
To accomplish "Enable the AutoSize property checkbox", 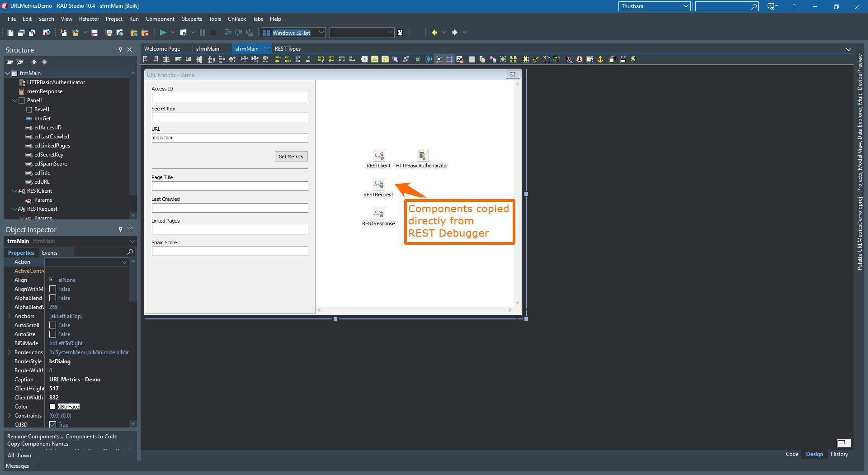I will pos(53,334).
